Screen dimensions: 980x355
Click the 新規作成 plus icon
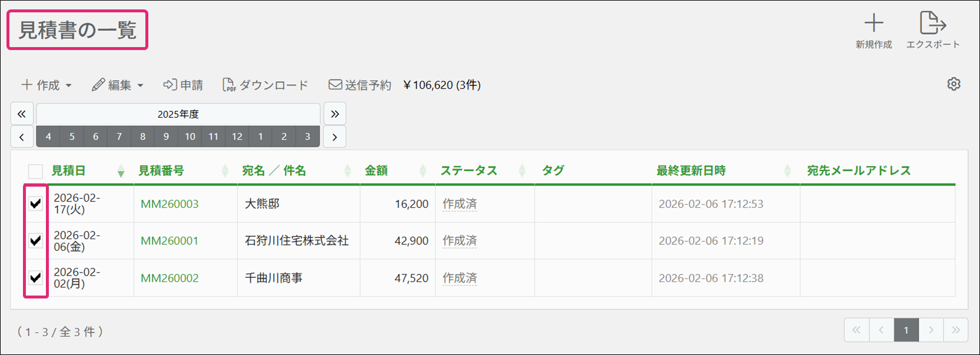coord(873,24)
